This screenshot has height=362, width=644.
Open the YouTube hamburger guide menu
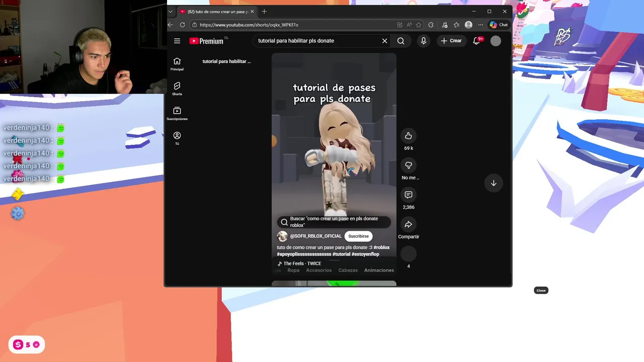coord(177,41)
